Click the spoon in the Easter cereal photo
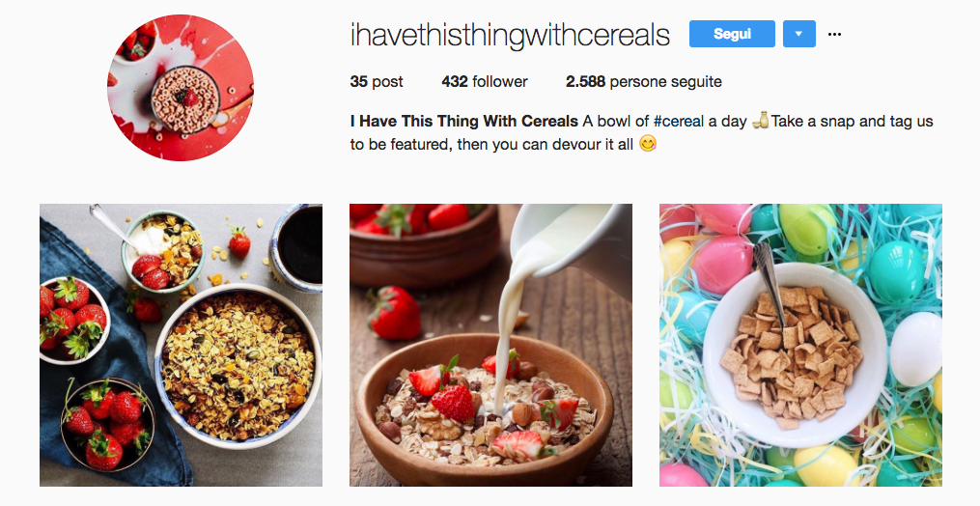The height and width of the screenshot is (506, 980). (770, 287)
